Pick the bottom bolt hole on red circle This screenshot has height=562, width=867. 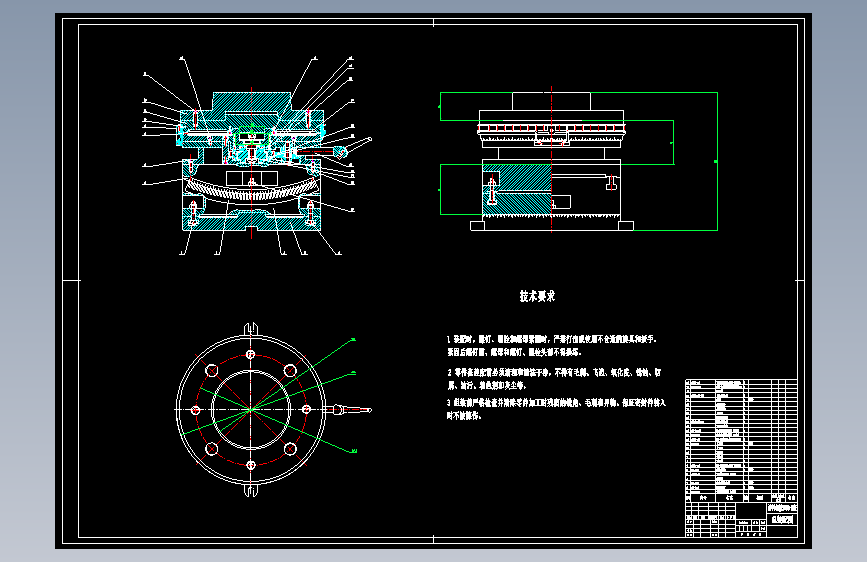(x=251, y=465)
